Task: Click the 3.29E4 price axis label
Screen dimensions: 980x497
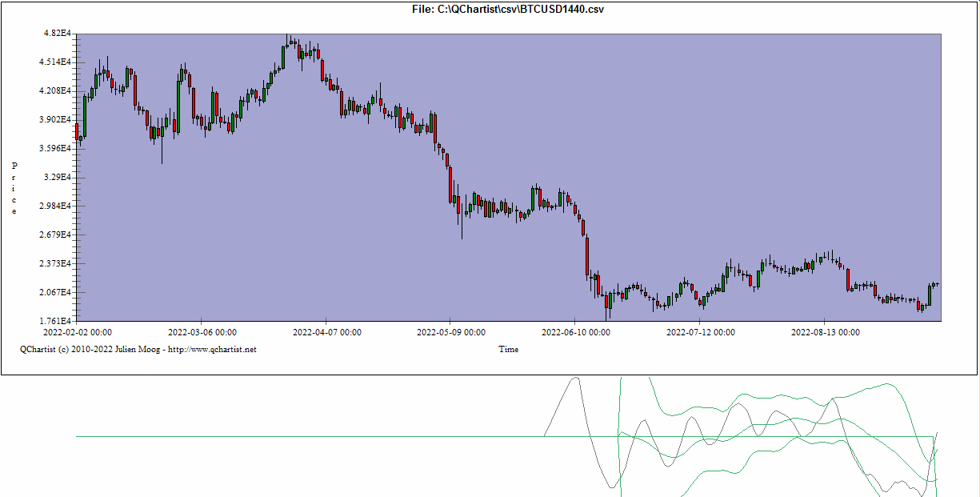Action: point(59,178)
